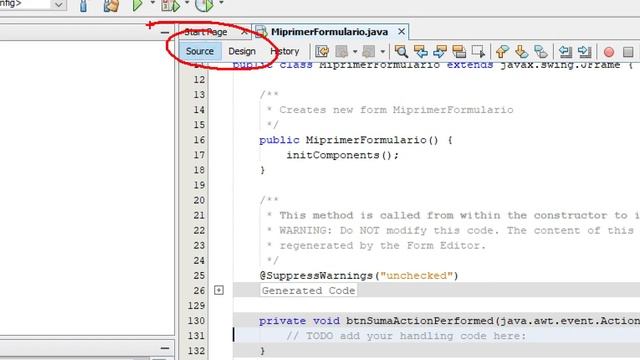Click the Shift Line Right icon

tap(585, 51)
